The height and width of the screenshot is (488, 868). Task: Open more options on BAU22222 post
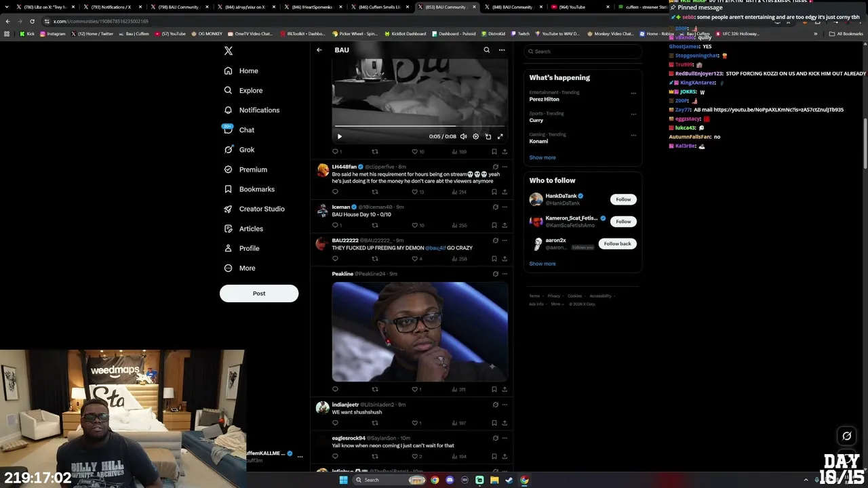[x=505, y=240]
